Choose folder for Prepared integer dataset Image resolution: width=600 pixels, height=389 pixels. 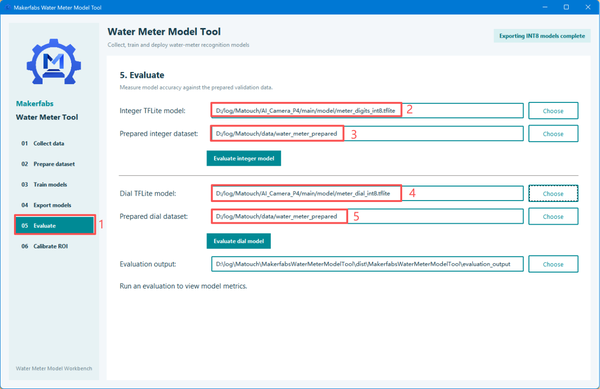553,134
